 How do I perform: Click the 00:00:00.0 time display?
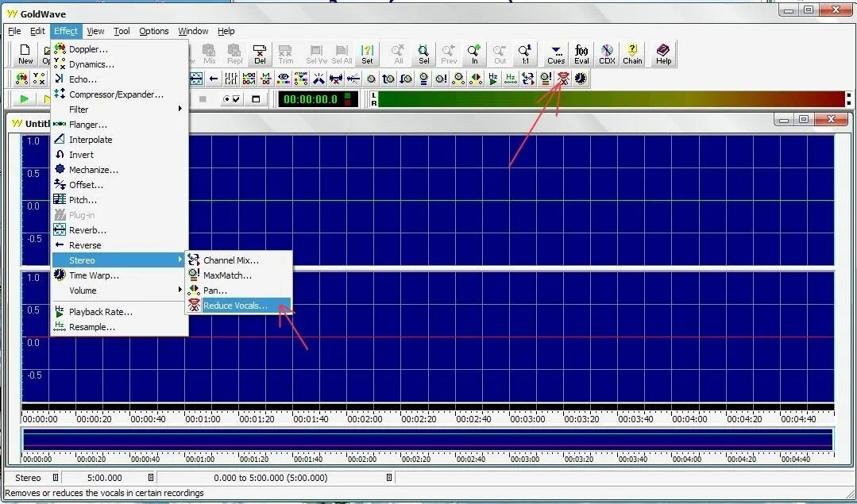318,99
